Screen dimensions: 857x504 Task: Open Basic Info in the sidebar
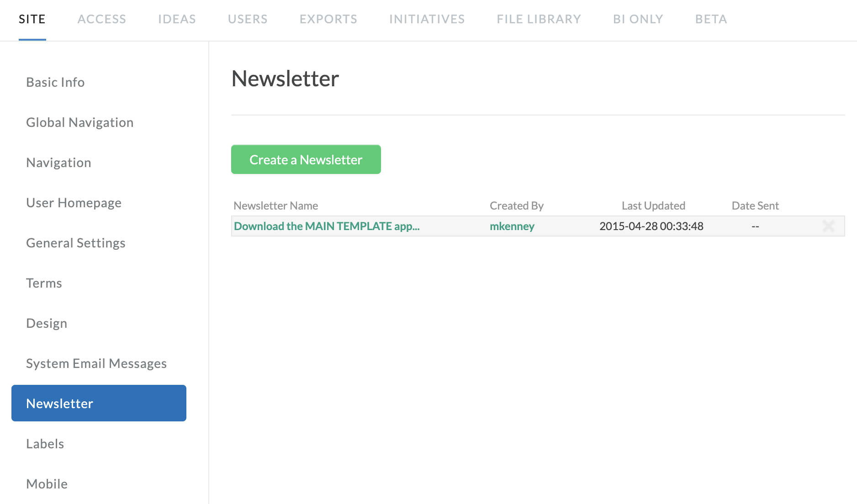55,82
